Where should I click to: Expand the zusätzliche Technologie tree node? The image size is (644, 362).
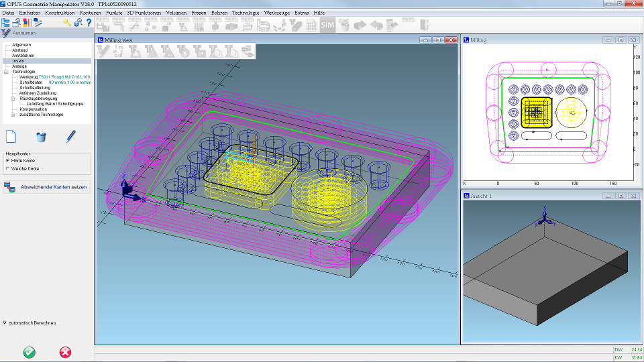pyautogui.click(x=13, y=115)
